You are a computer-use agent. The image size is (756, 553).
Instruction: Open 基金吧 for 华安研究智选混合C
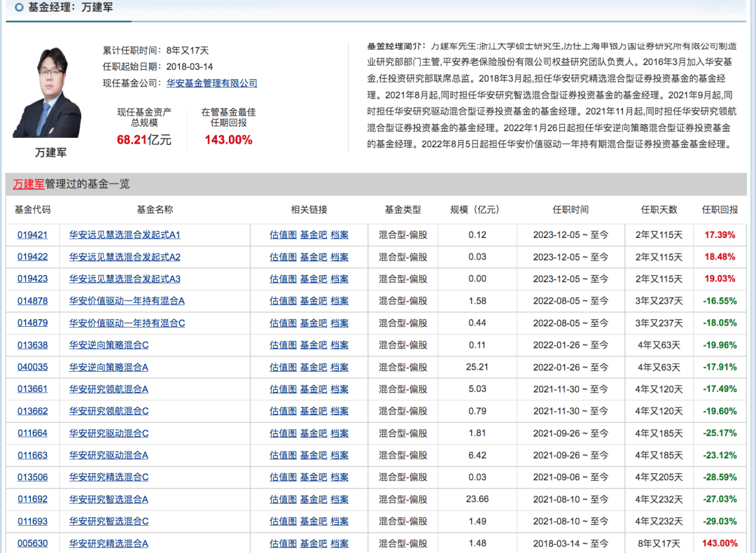point(314,521)
